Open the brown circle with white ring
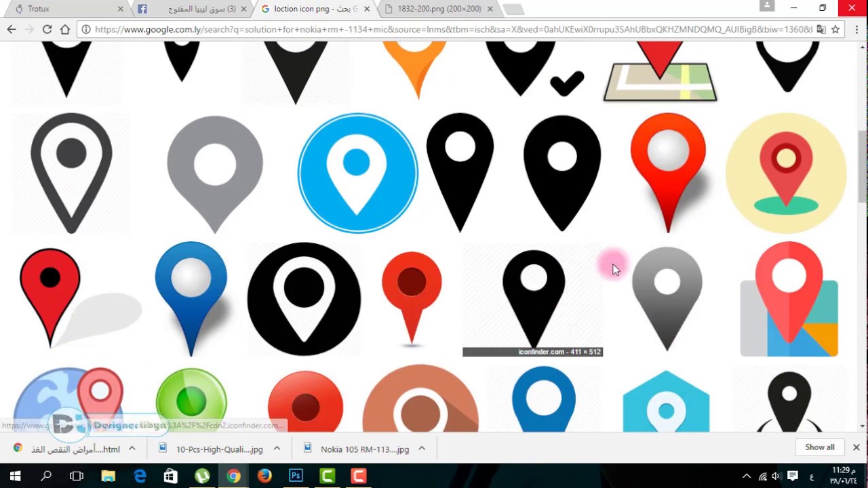868x488 pixels. pos(420,399)
